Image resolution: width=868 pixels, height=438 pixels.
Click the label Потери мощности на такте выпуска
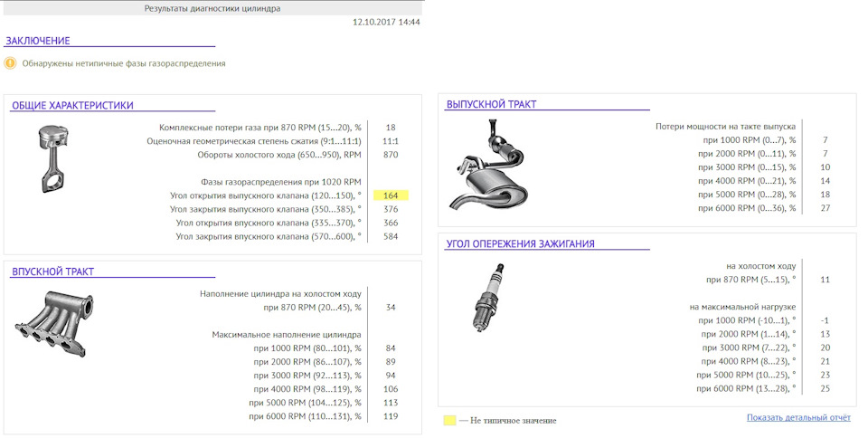tap(725, 127)
